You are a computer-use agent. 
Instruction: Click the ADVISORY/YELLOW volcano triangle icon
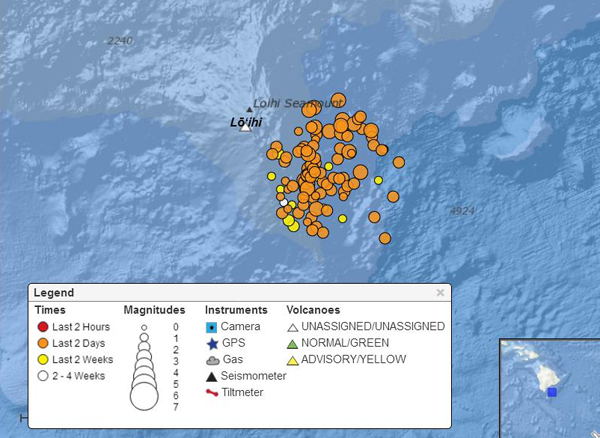(292, 359)
